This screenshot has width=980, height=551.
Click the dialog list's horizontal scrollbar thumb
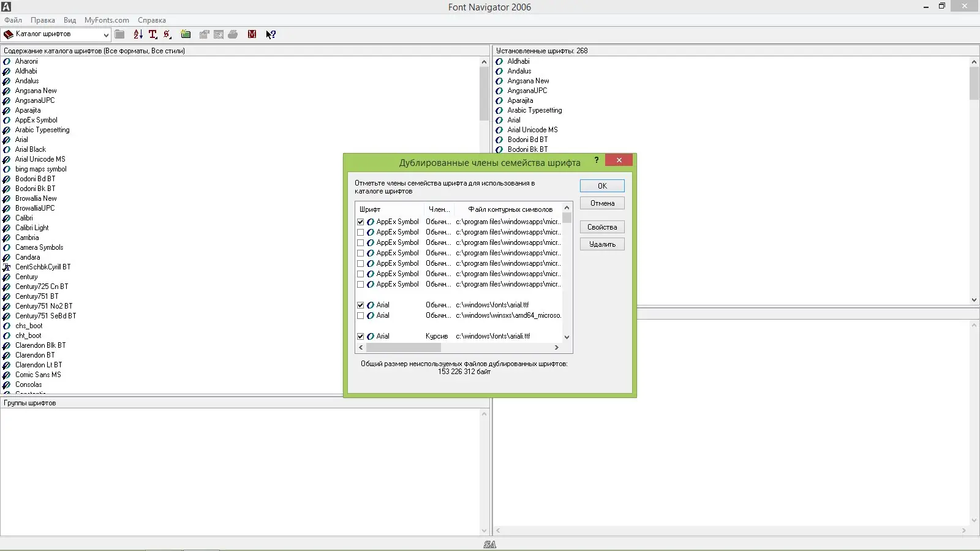404,347
